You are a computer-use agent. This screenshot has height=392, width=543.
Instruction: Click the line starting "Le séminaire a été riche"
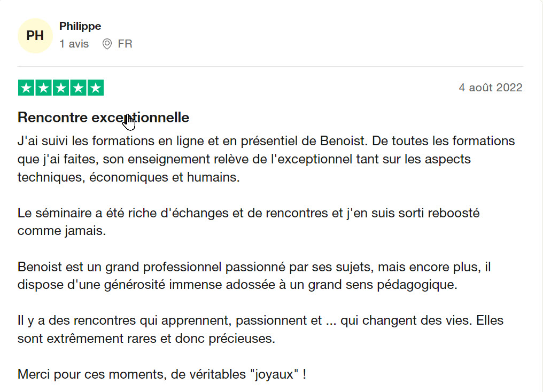point(249,213)
